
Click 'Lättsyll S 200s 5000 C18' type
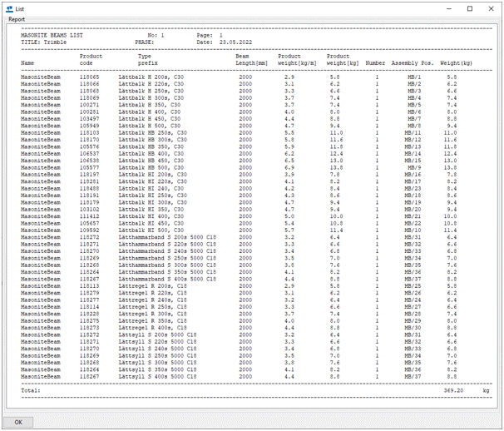[157, 334]
